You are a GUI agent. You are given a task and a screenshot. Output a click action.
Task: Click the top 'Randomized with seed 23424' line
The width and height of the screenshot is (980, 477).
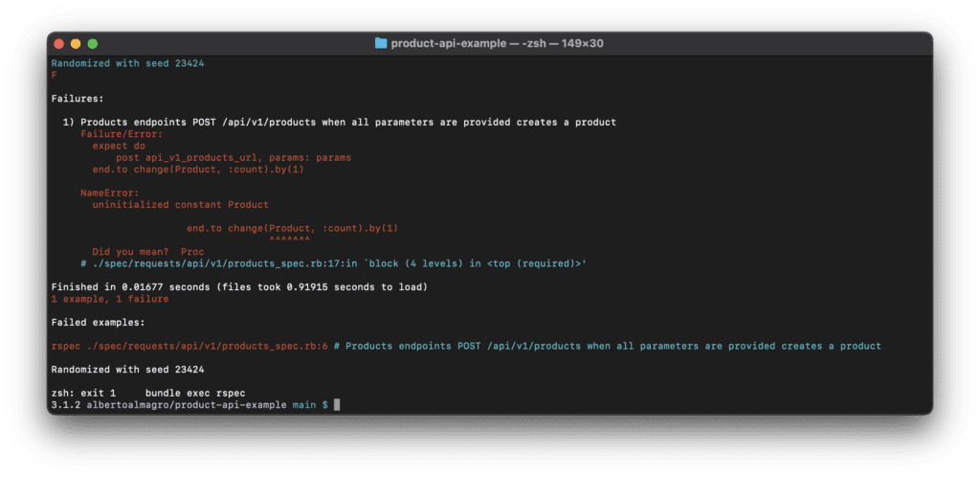coord(127,63)
